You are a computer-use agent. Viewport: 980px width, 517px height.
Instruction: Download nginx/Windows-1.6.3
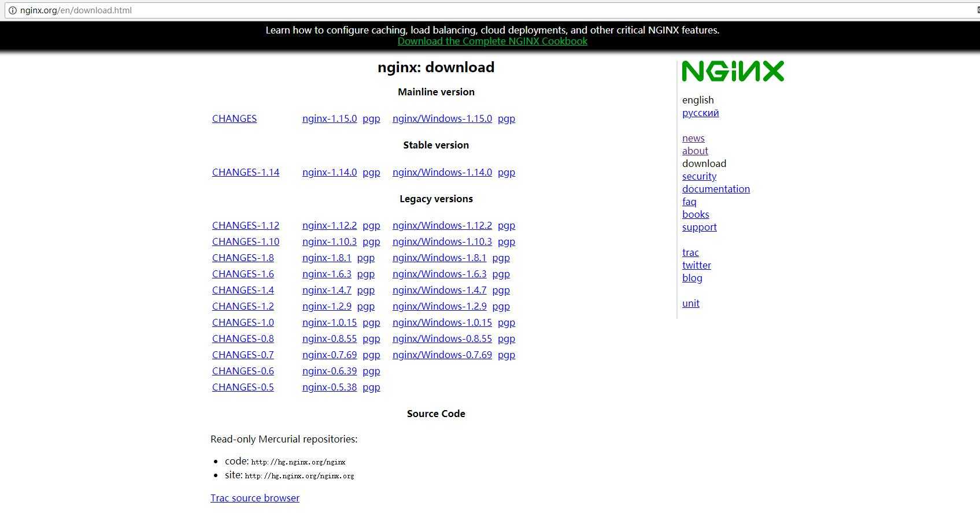click(439, 274)
